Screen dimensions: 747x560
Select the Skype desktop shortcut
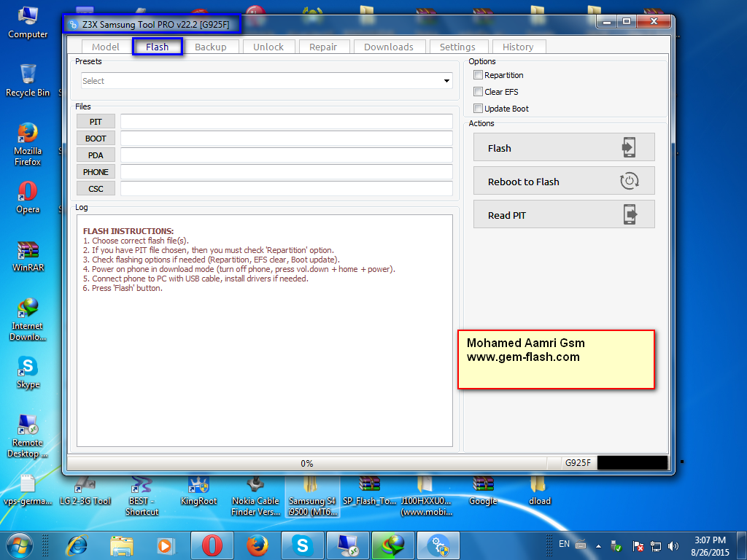28,373
